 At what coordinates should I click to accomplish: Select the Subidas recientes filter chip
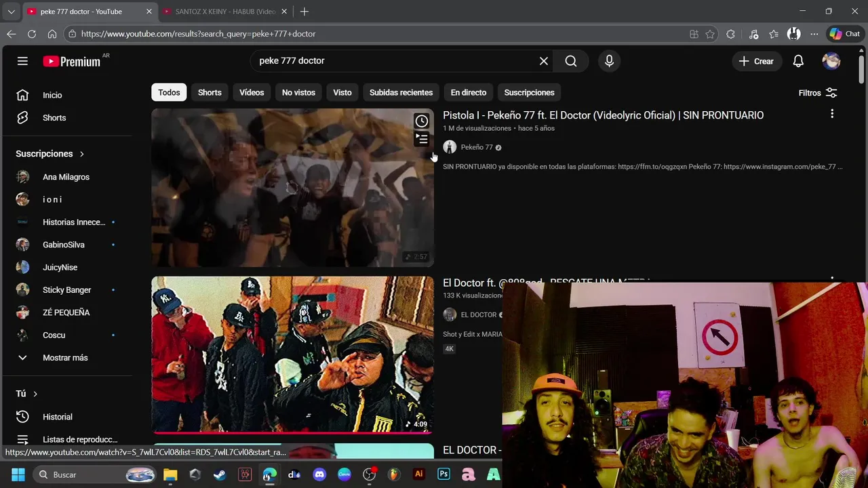(x=401, y=92)
